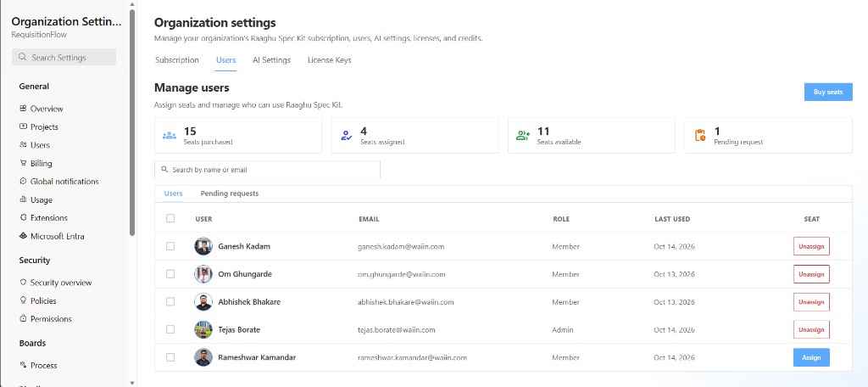
Task: Click the Seats available green icon
Action: tap(522, 135)
